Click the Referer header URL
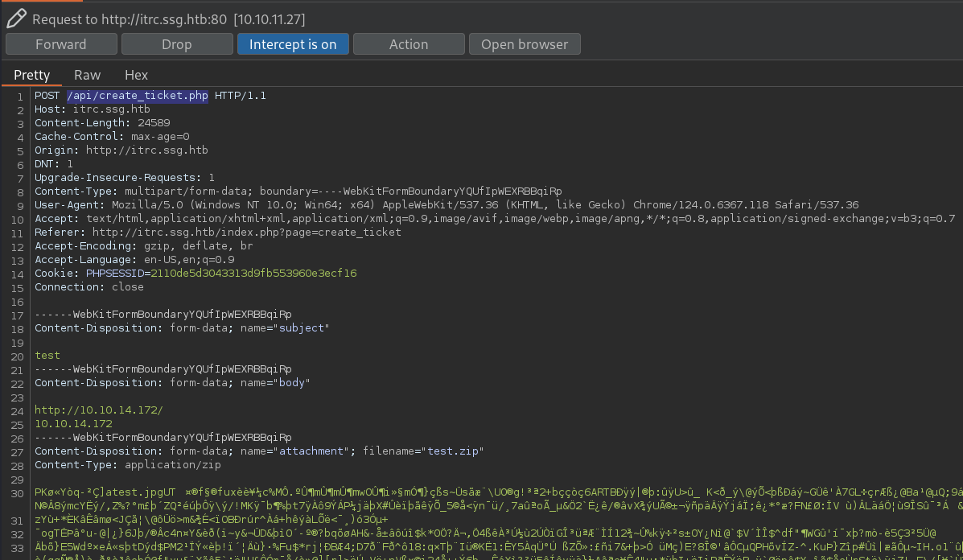Screen dimensions: 963x560 [247, 232]
